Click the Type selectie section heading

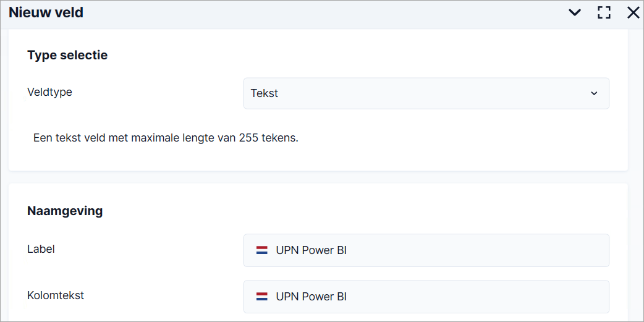(x=67, y=54)
